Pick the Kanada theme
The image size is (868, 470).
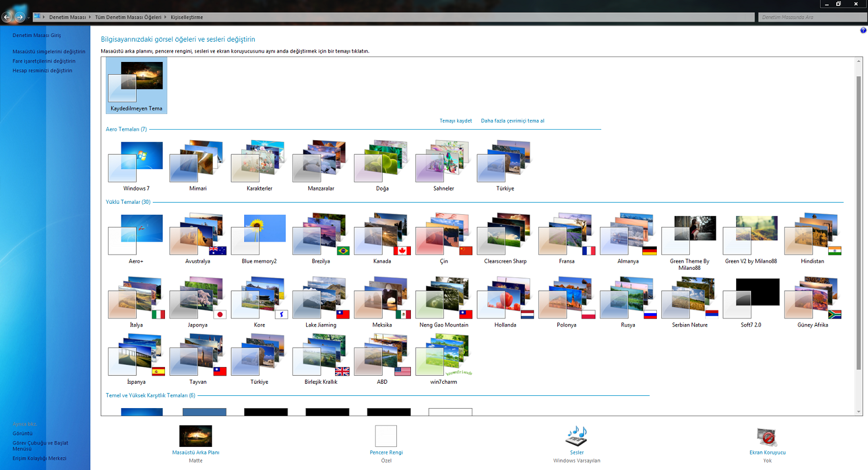[382, 239]
